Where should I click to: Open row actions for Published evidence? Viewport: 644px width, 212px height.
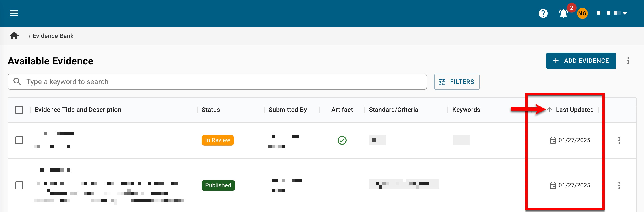[619, 185]
